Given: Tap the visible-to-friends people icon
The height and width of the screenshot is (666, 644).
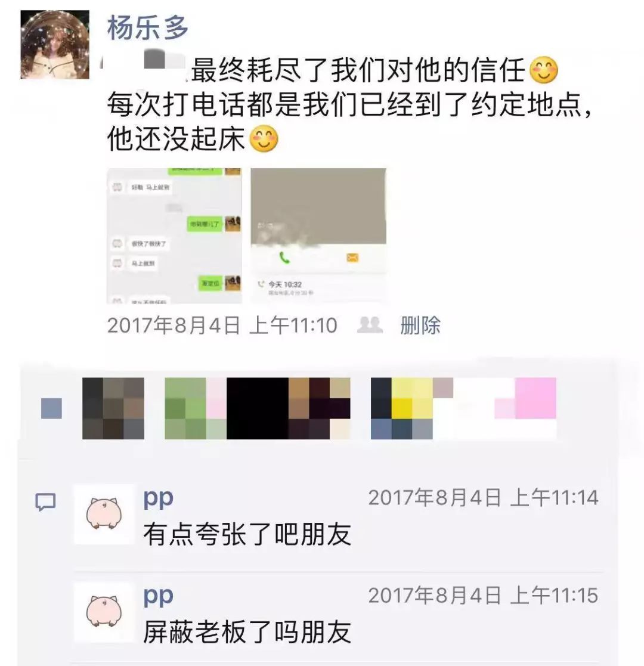Looking at the screenshot, I should 370,325.
